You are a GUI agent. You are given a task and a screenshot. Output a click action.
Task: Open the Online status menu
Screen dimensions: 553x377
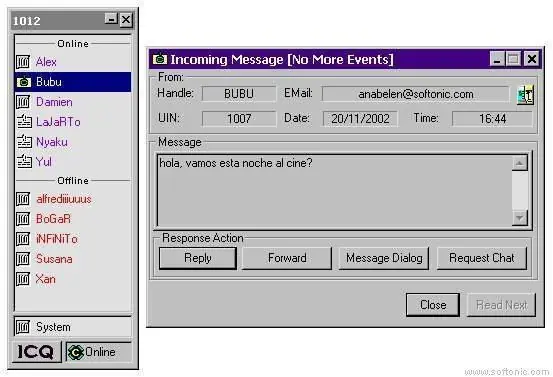coord(99,352)
